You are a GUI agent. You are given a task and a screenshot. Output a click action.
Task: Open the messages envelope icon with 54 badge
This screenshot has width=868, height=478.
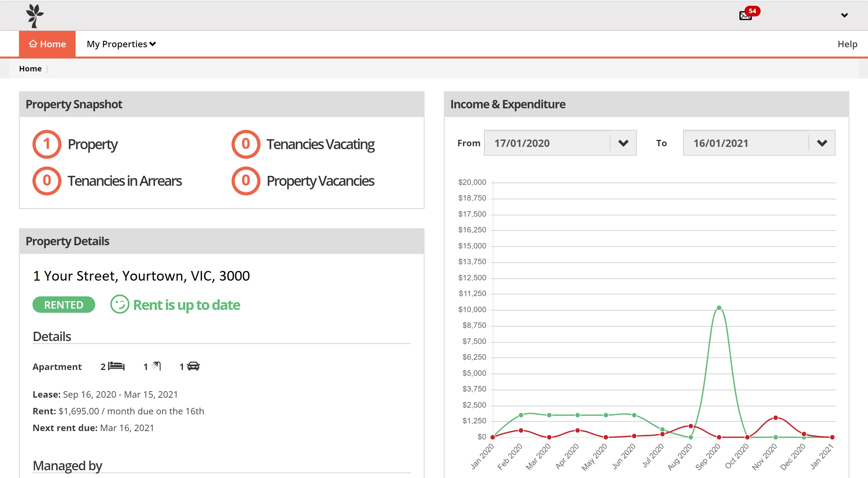tap(745, 15)
